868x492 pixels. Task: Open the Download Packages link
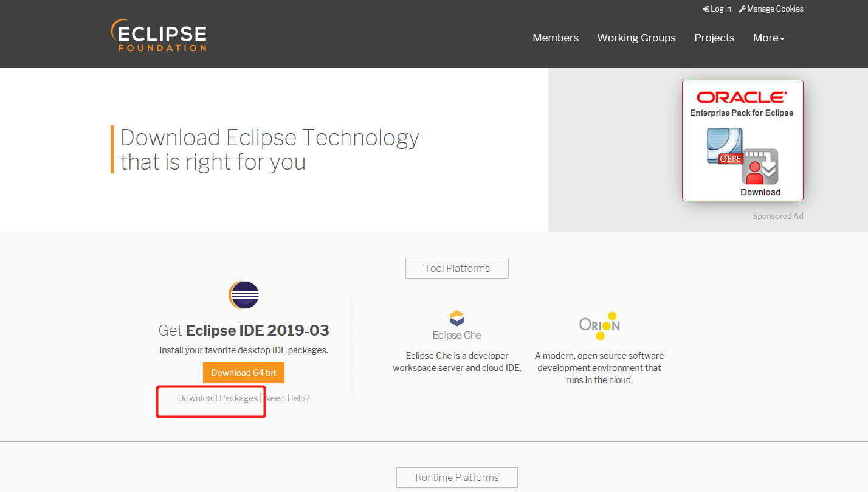click(217, 398)
